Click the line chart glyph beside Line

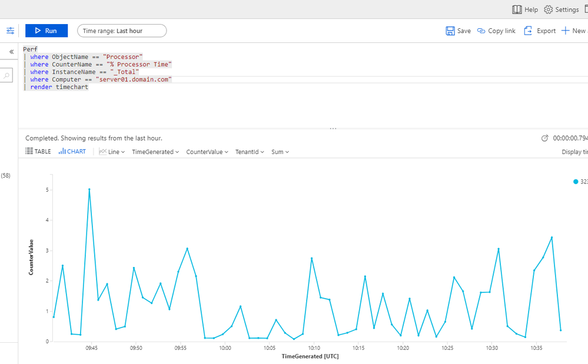[x=104, y=151]
